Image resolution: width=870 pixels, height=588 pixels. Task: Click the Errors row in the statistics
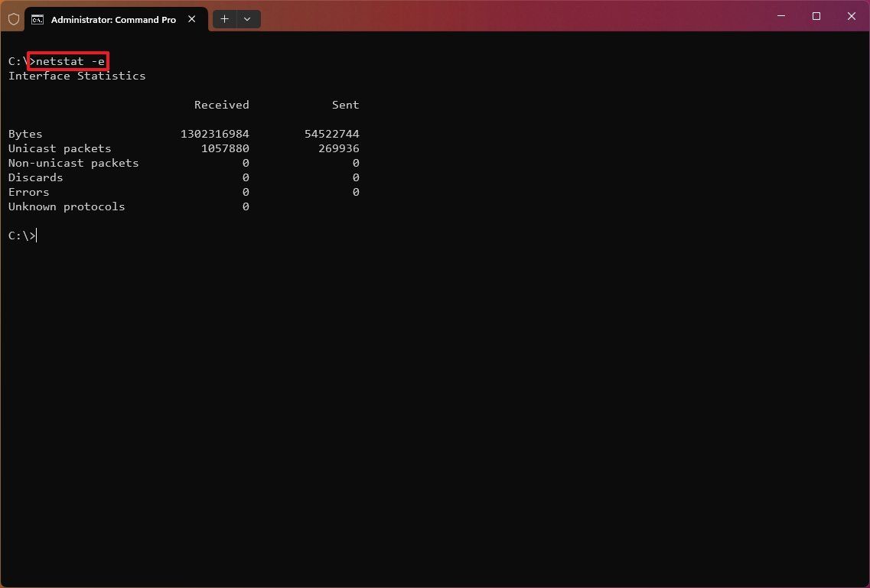(28, 192)
